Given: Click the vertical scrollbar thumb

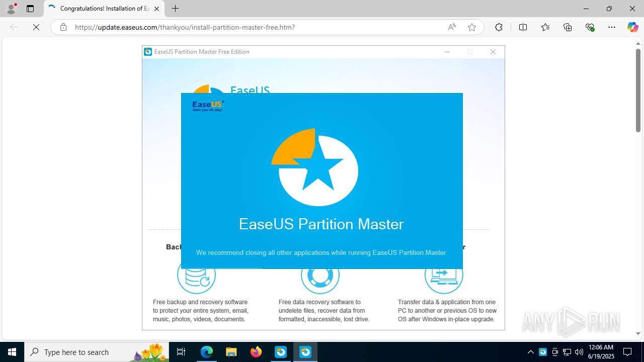Looking at the screenshot, I should pos(638,90).
